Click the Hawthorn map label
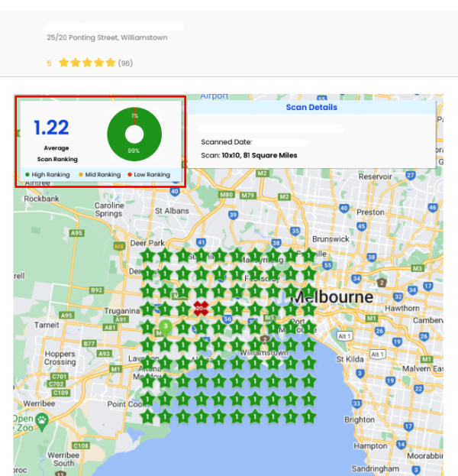 (402, 308)
